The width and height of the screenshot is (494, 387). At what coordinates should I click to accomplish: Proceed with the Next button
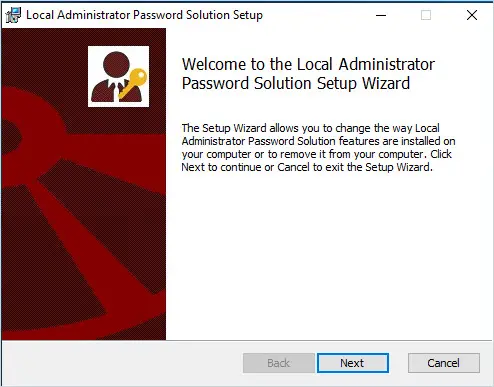(353, 363)
